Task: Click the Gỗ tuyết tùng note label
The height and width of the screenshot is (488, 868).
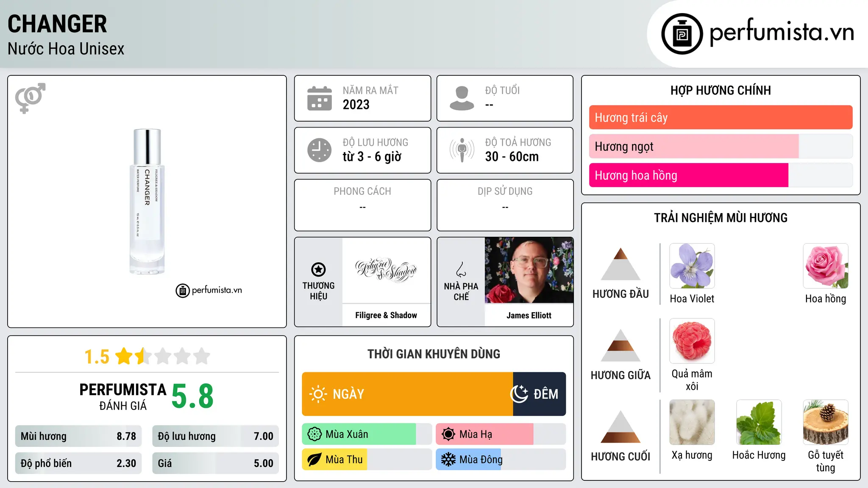Action: 826,461
